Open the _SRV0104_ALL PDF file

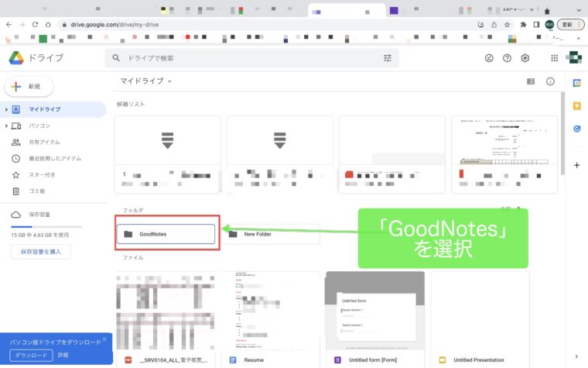(166, 319)
